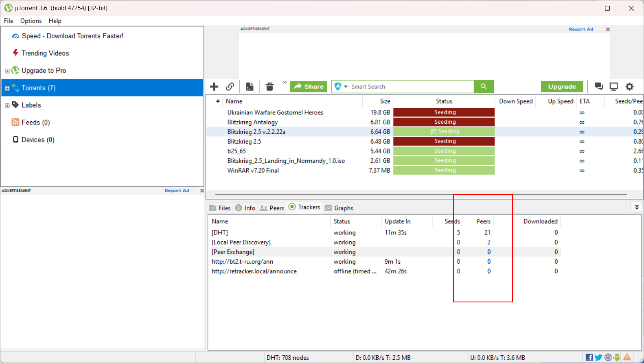Click the Facebook icon in status bar
This screenshot has width=644, height=363.
(x=589, y=357)
